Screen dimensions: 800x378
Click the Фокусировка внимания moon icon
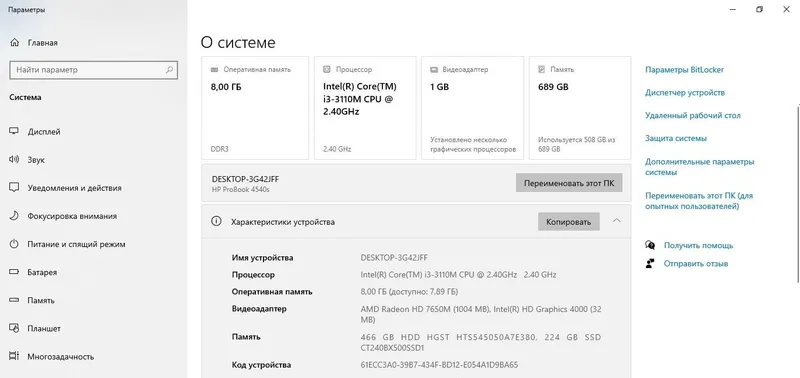tap(14, 216)
